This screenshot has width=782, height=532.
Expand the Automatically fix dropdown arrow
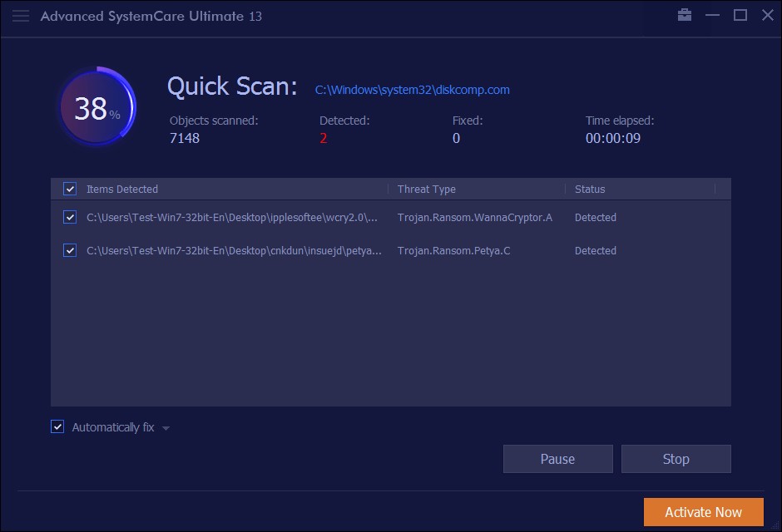165,426
